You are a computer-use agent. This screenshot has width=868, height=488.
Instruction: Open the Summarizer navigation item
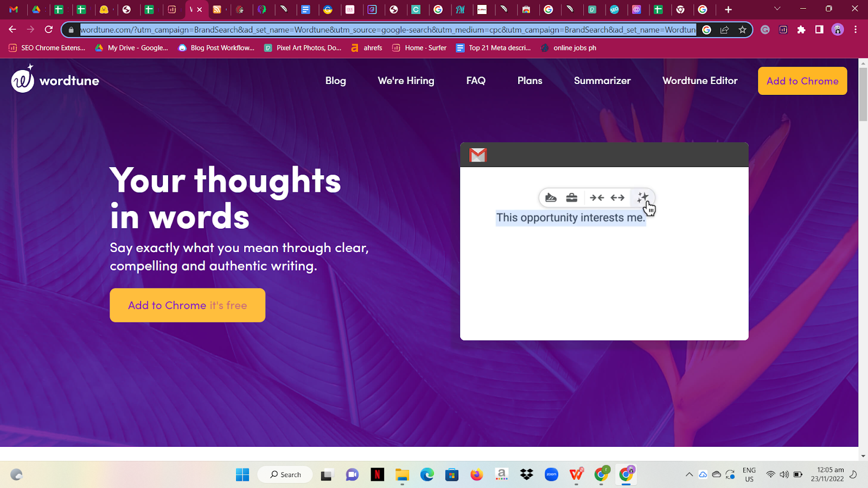click(602, 81)
